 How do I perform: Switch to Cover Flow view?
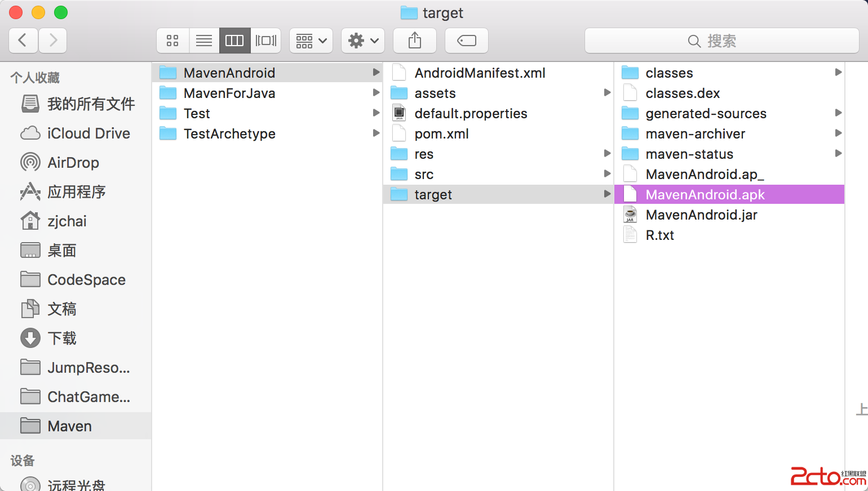coord(266,41)
